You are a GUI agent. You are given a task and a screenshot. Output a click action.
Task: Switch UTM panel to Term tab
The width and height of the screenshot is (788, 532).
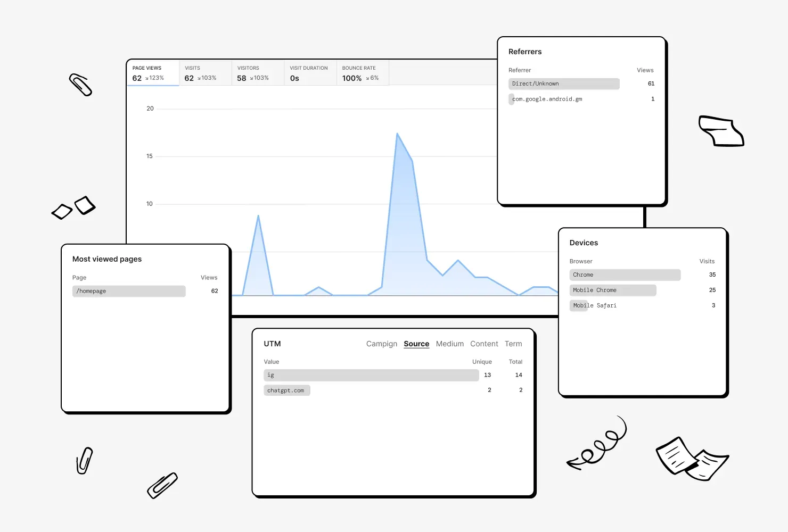coord(513,344)
